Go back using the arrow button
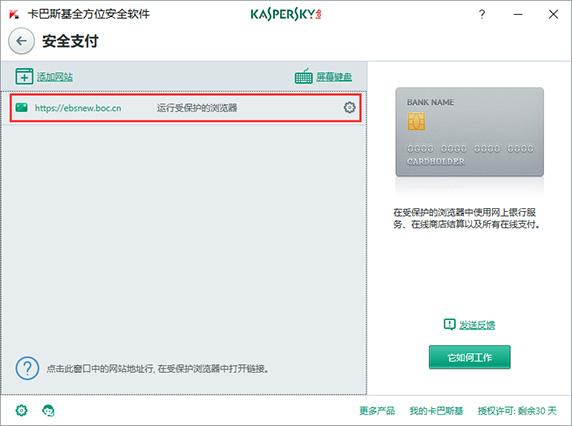 pyautogui.click(x=22, y=41)
